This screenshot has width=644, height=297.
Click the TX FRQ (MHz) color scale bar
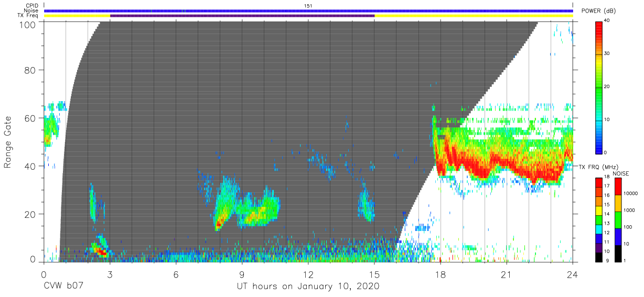(599, 219)
